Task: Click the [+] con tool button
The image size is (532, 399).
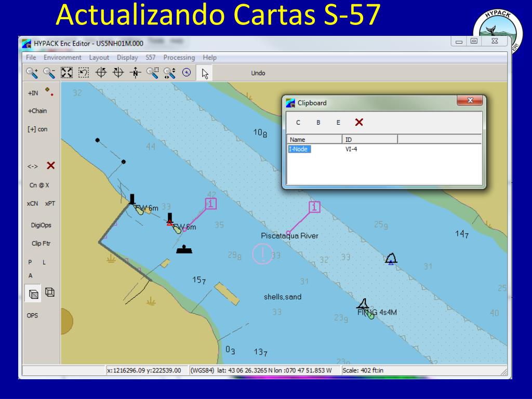Action: click(x=37, y=129)
